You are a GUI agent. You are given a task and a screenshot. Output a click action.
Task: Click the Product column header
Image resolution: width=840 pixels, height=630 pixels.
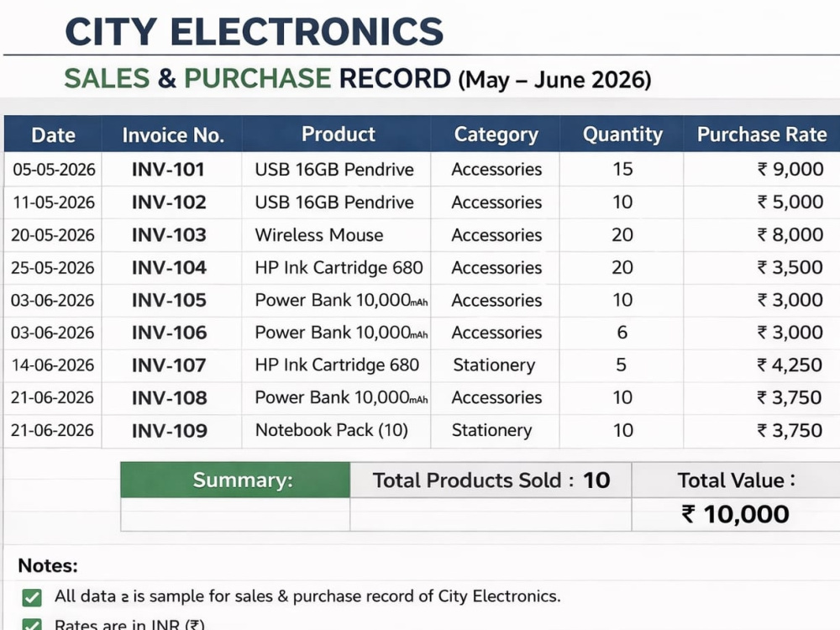(x=337, y=134)
